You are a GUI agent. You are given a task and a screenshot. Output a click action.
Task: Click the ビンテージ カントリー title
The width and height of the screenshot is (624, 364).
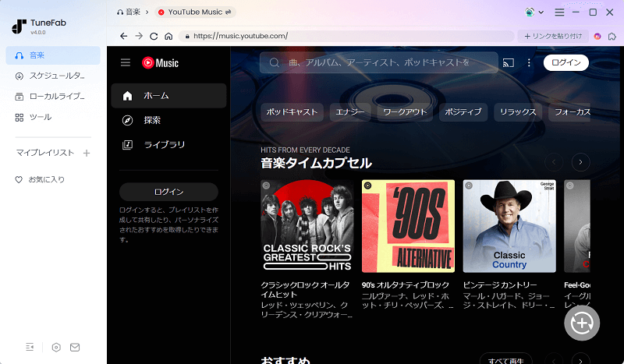pos(500,284)
